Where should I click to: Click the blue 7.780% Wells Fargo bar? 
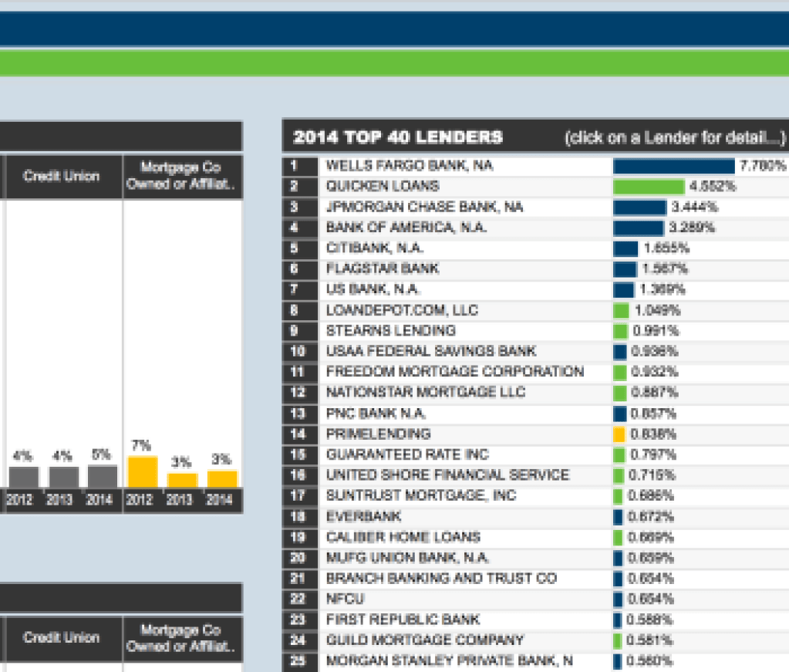[673, 166]
